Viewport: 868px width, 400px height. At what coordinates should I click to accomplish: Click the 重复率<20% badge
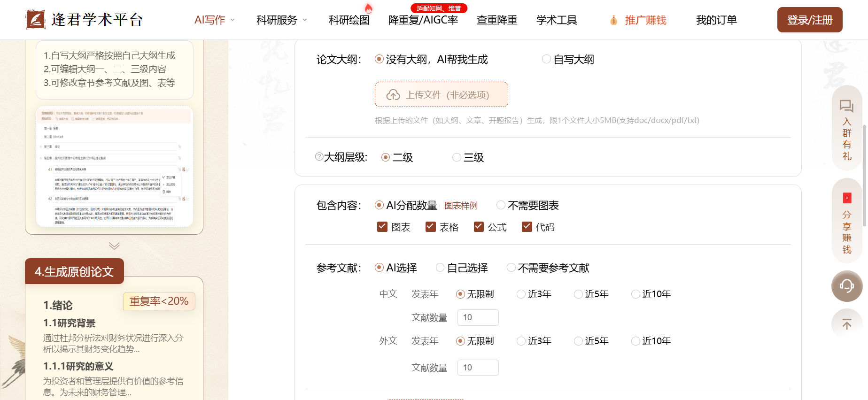click(x=159, y=301)
